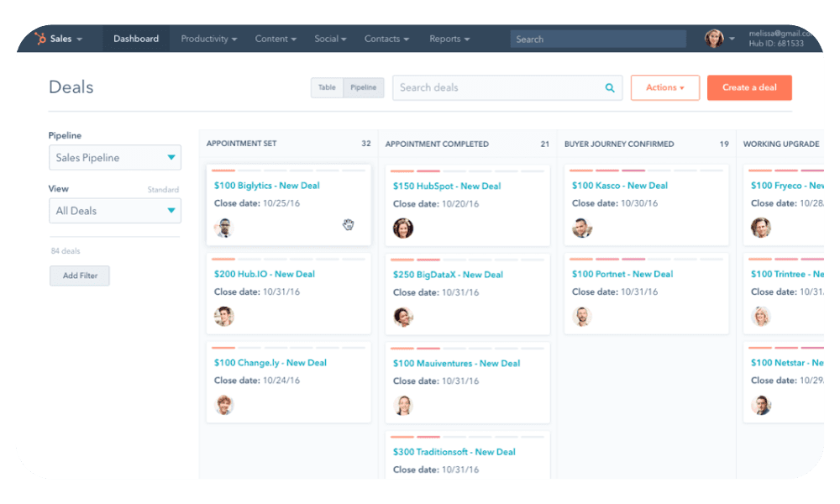Click the Search deals input field
This screenshot has height=504, width=840.
[x=507, y=87]
